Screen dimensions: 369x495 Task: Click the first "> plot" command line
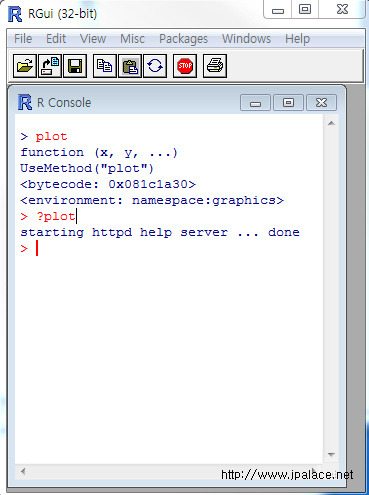coord(44,136)
